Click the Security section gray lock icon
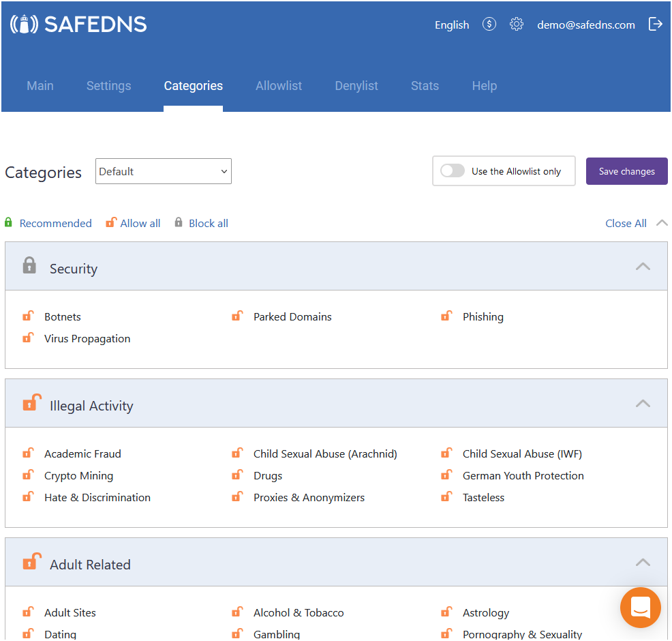 (29, 265)
